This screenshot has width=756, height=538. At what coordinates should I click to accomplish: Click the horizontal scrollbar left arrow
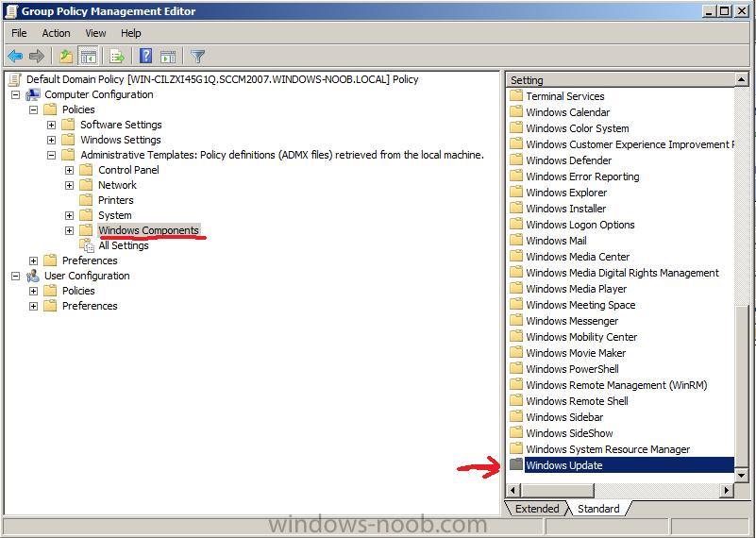point(513,490)
